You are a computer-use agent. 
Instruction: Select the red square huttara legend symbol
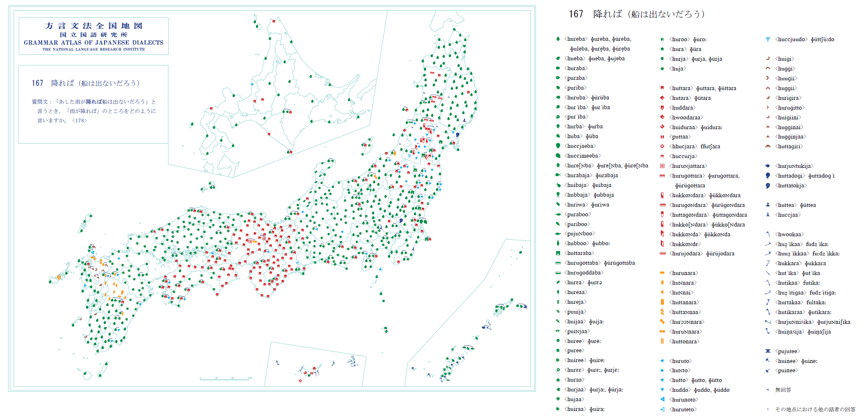[662, 88]
